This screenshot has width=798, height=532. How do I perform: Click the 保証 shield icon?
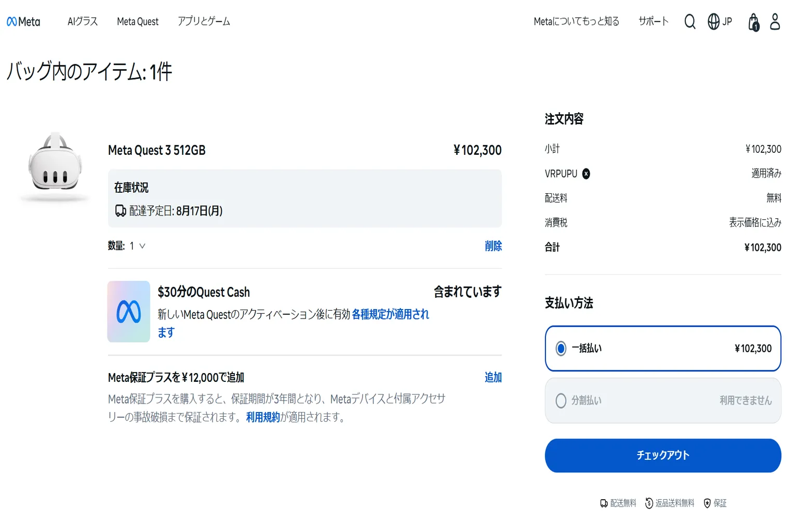tap(707, 503)
